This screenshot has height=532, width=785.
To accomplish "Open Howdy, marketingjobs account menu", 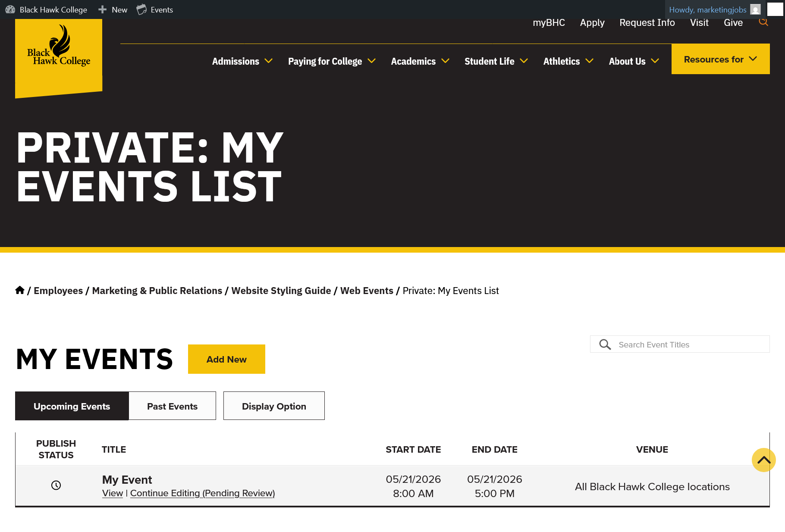I will click(707, 9).
